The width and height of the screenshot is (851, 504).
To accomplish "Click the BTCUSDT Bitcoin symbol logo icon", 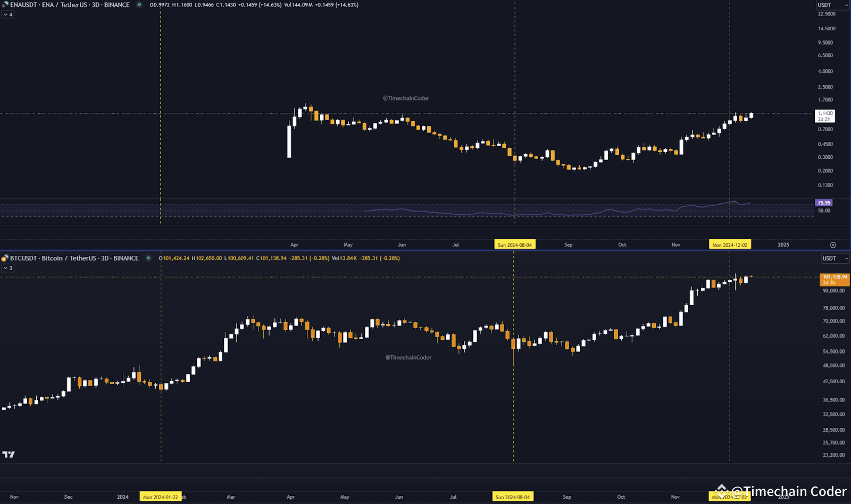I will [x=5, y=258].
